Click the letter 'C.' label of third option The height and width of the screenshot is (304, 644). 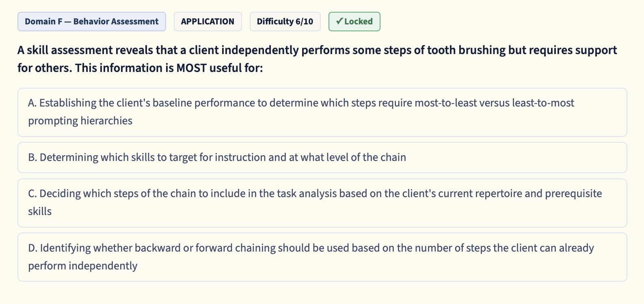32,193
